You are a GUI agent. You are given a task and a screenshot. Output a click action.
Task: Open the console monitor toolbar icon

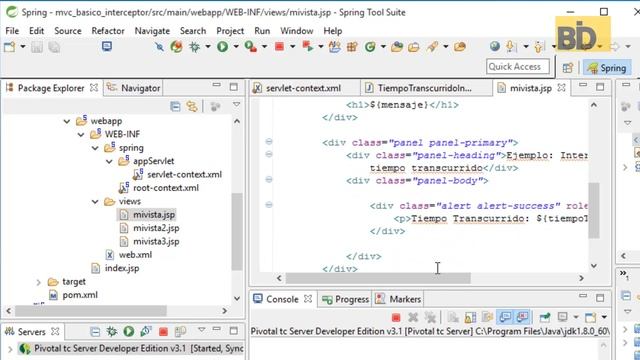tap(107, 47)
